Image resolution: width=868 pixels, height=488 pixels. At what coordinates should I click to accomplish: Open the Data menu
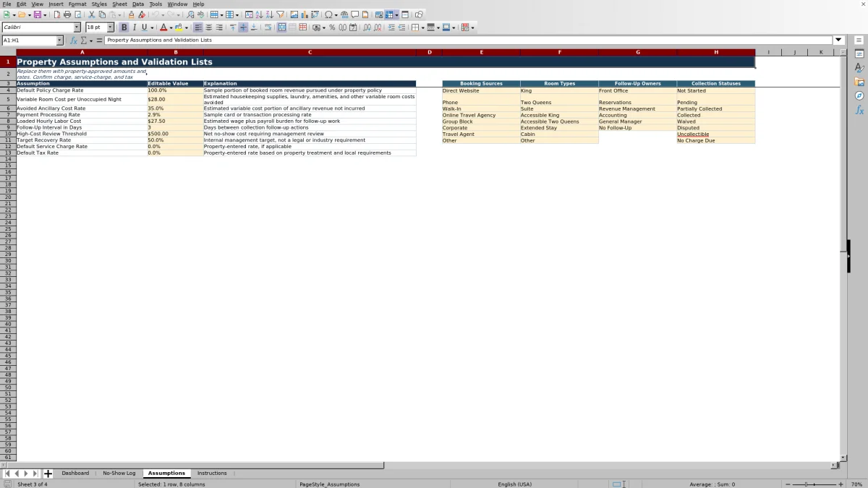pyautogui.click(x=137, y=4)
